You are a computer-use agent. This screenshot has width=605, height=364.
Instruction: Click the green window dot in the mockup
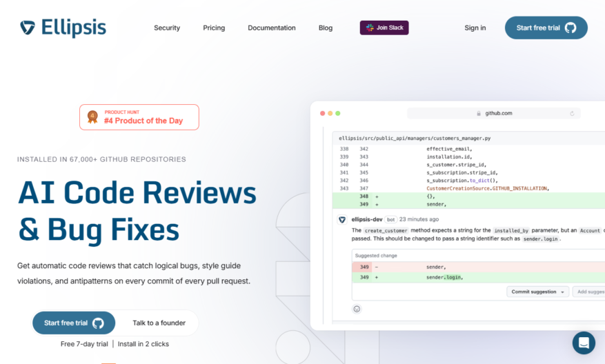pyautogui.click(x=338, y=113)
